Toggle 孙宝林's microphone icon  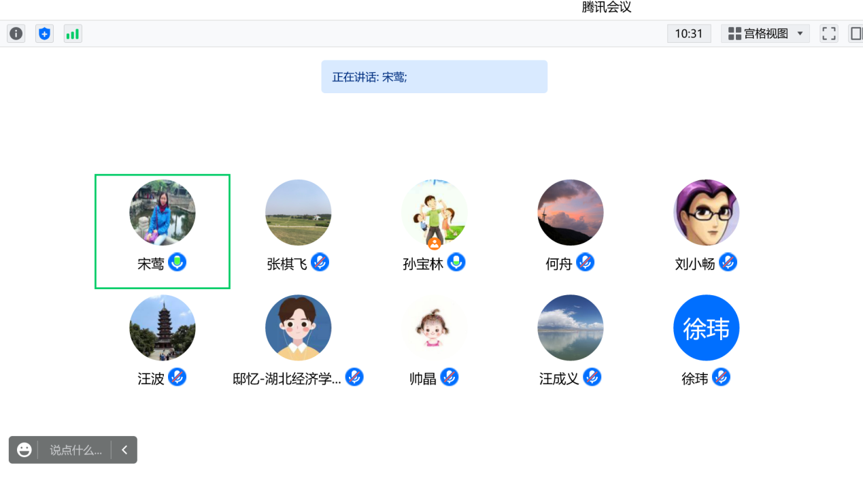click(456, 262)
